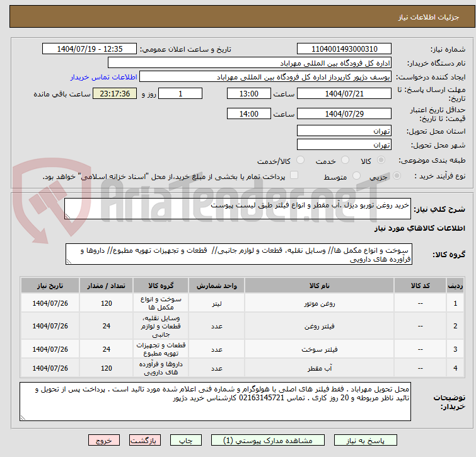Image resolution: width=476 pixels, height=457 pixels.
Task: Click the پاسخ به نیاز button
Action: coord(365,441)
